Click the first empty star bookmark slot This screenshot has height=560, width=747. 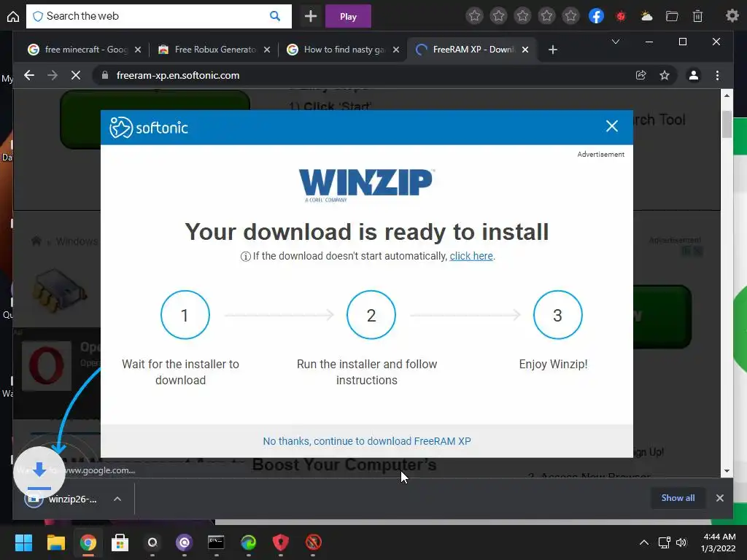point(474,16)
